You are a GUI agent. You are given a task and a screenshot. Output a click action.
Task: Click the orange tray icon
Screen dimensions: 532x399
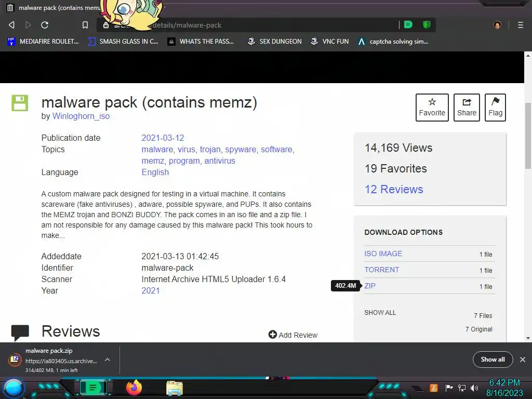coord(433,388)
